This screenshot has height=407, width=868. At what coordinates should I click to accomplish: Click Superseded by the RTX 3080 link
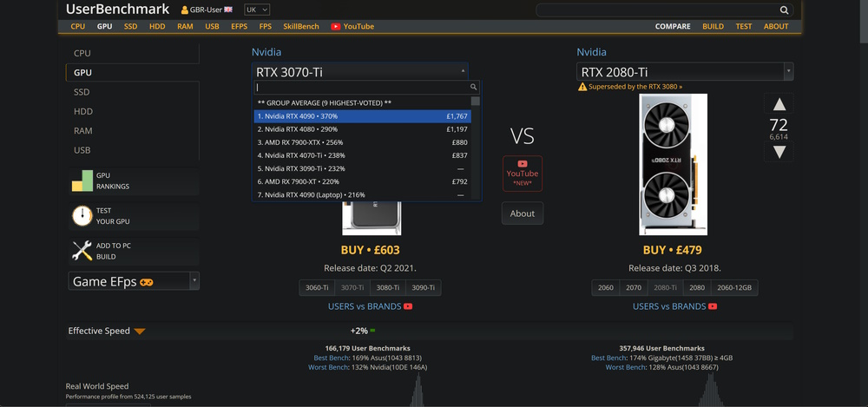[635, 87]
